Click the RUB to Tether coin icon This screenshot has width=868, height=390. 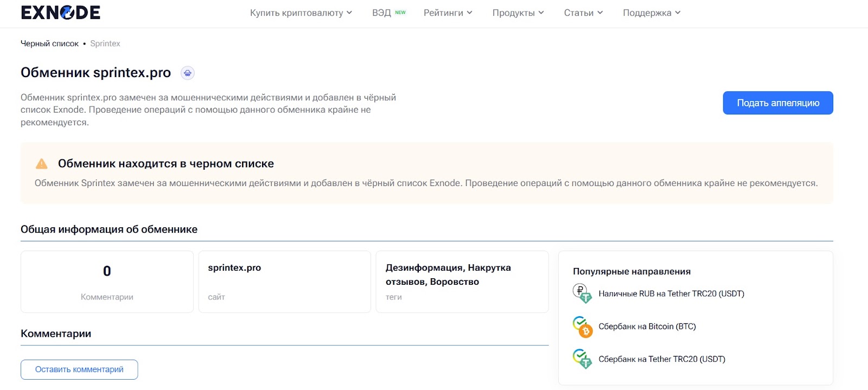(582, 293)
